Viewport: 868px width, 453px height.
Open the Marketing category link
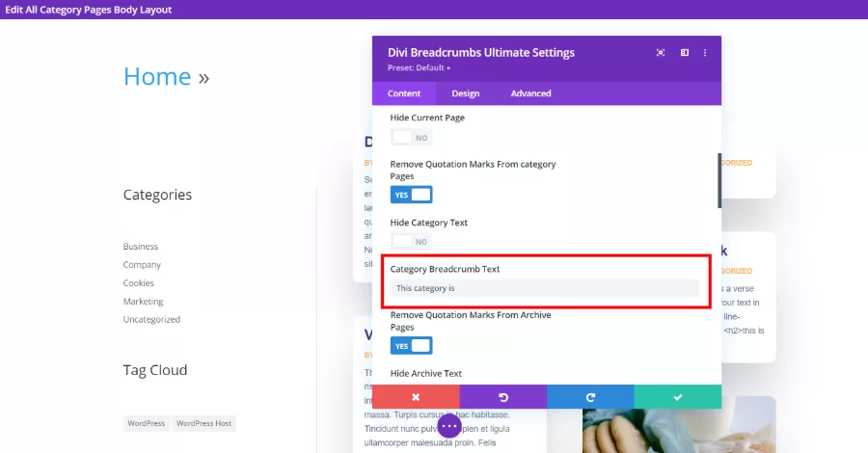pyautogui.click(x=143, y=301)
